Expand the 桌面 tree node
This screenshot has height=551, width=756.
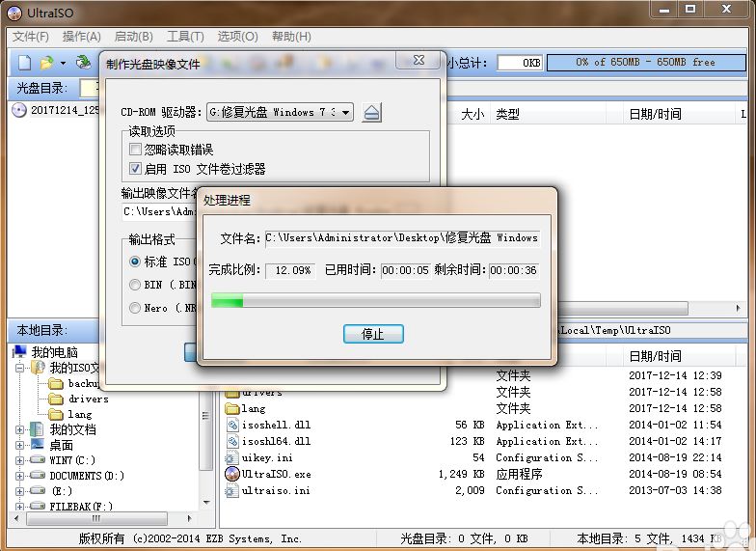click(19, 445)
